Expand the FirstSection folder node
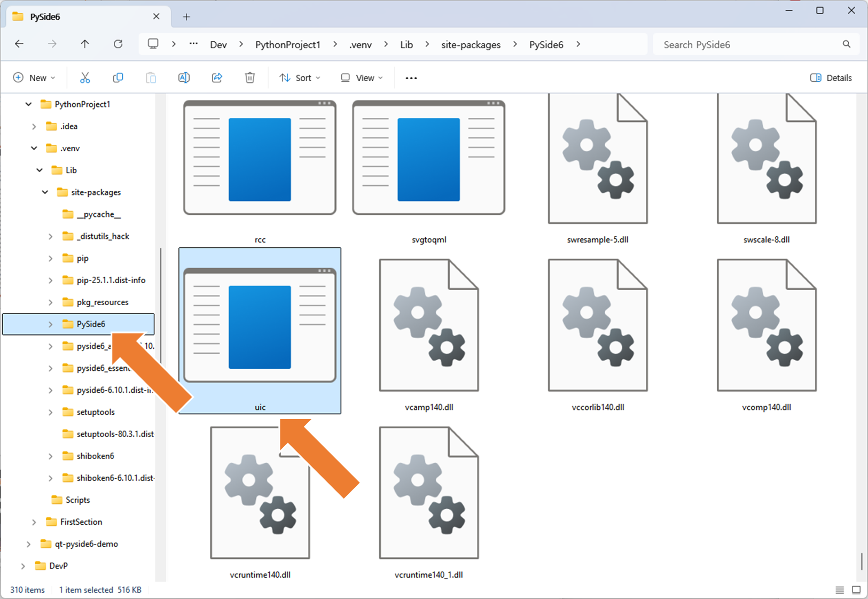Image resolution: width=868 pixels, height=599 pixels. tap(34, 522)
